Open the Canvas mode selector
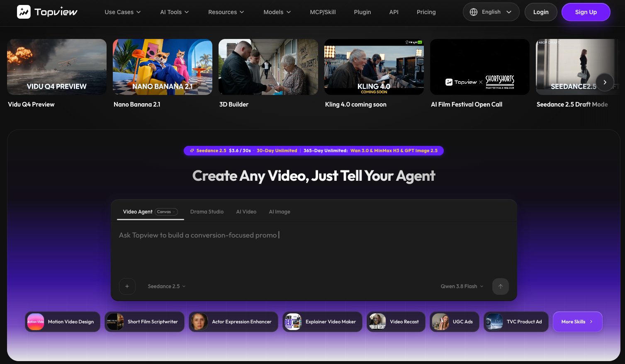This screenshot has width=625, height=364. (x=166, y=212)
